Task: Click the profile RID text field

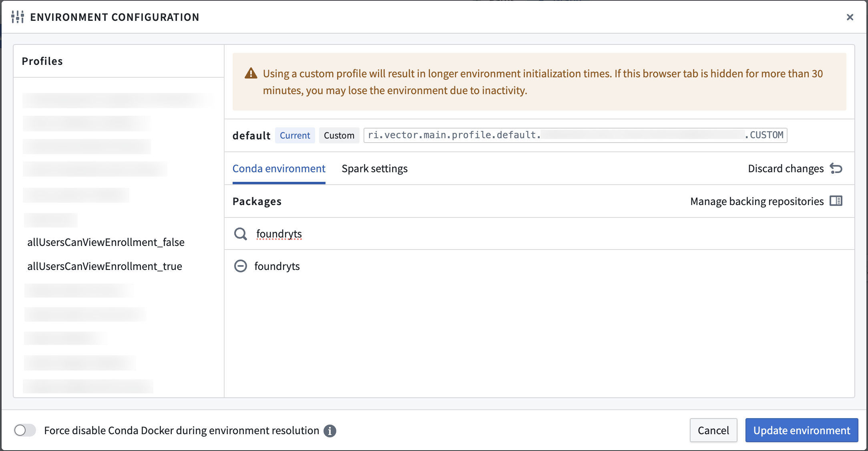Action: (x=575, y=135)
